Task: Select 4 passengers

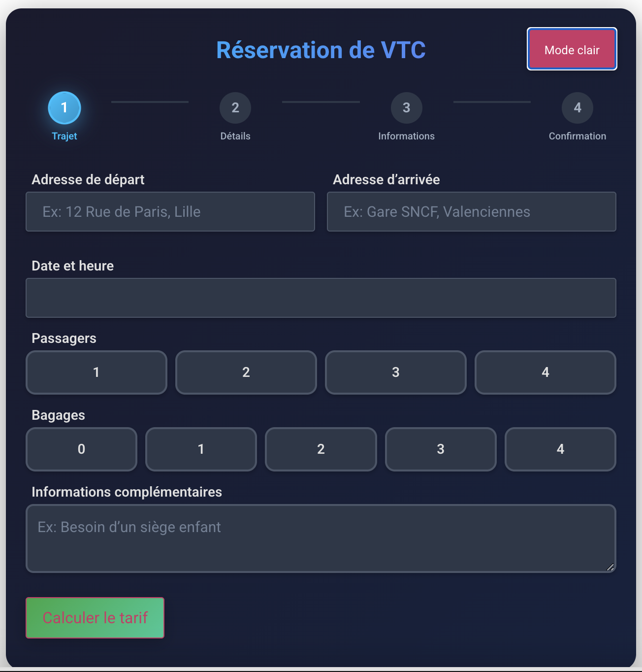Action: coord(545,372)
